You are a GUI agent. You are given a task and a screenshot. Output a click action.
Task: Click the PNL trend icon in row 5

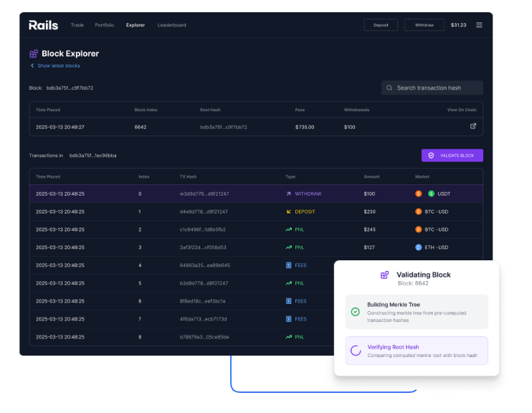click(x=288, y=283)
